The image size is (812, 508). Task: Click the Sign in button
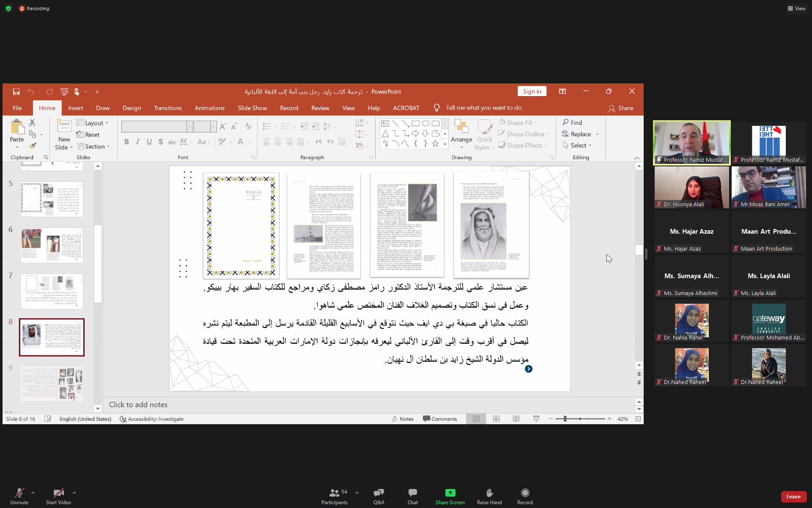click(x=532, y=91)
